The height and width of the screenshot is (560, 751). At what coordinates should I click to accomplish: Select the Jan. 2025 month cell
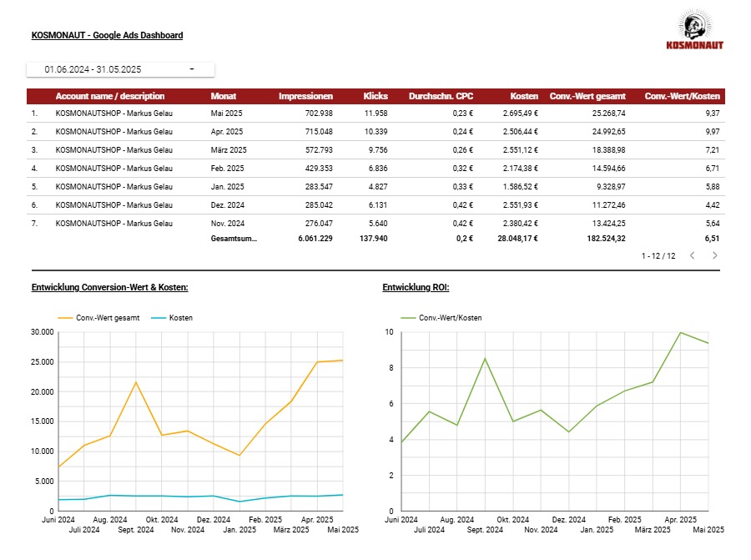tap(228, 187)
